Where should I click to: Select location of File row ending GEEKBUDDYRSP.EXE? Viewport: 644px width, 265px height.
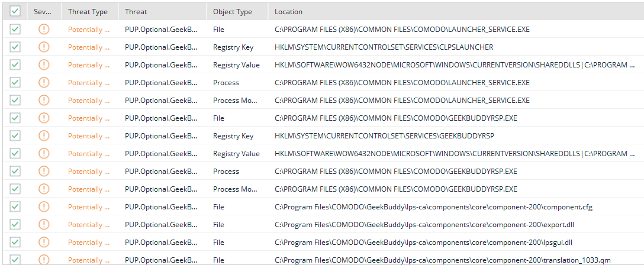click(396, 118)
